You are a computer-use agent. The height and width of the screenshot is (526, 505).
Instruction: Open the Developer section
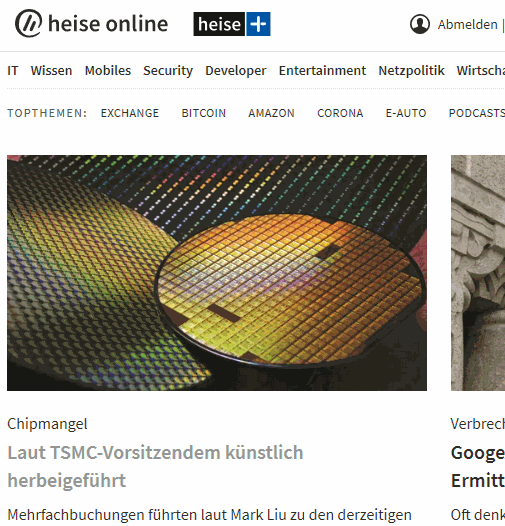(236, 71)
